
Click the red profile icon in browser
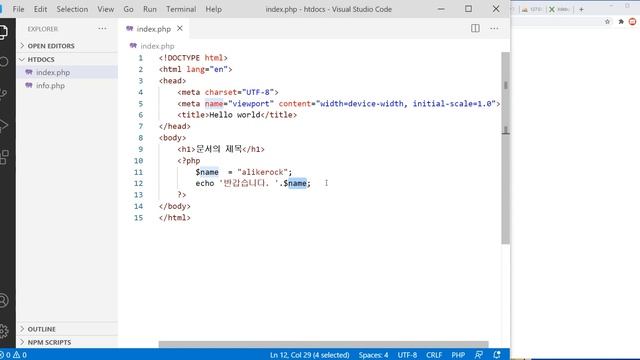632,22
